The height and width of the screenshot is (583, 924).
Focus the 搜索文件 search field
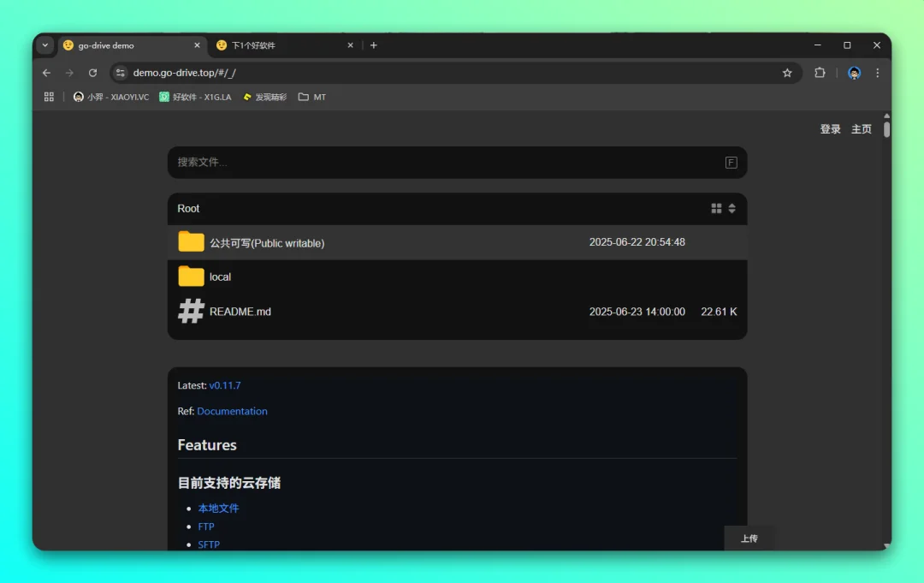click(457, 162)
